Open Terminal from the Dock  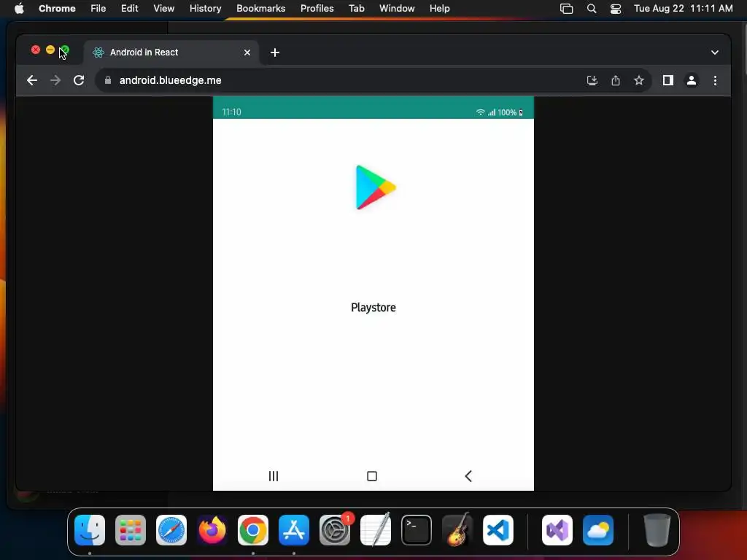417,530
